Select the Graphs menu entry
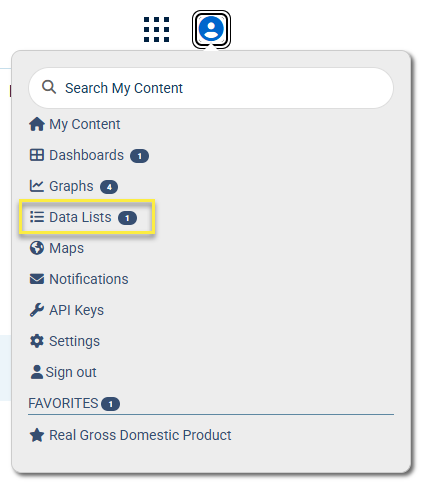428x490 pixels. click(x=74, y=186)
